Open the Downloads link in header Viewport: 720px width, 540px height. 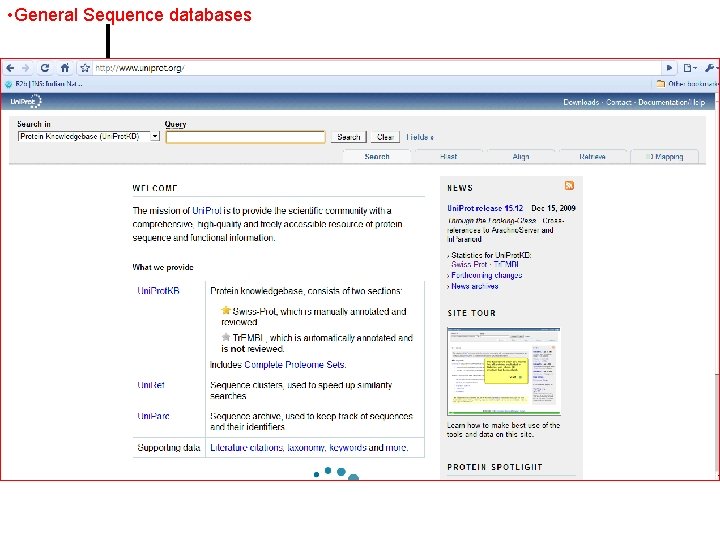[581, 102]
